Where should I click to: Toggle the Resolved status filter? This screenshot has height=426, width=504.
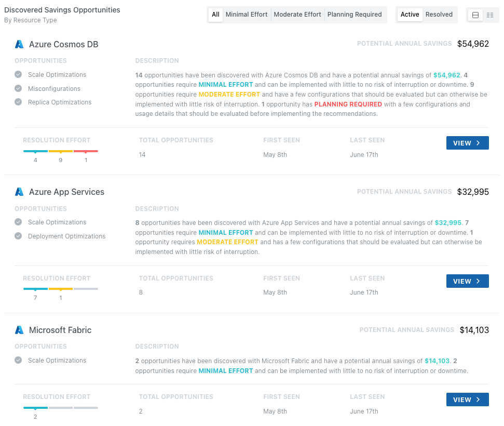click(x=439, y=15)
